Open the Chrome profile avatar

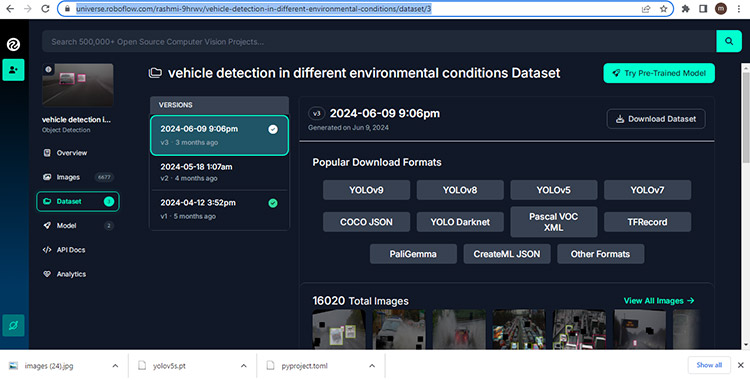click(x=720, y=9)
